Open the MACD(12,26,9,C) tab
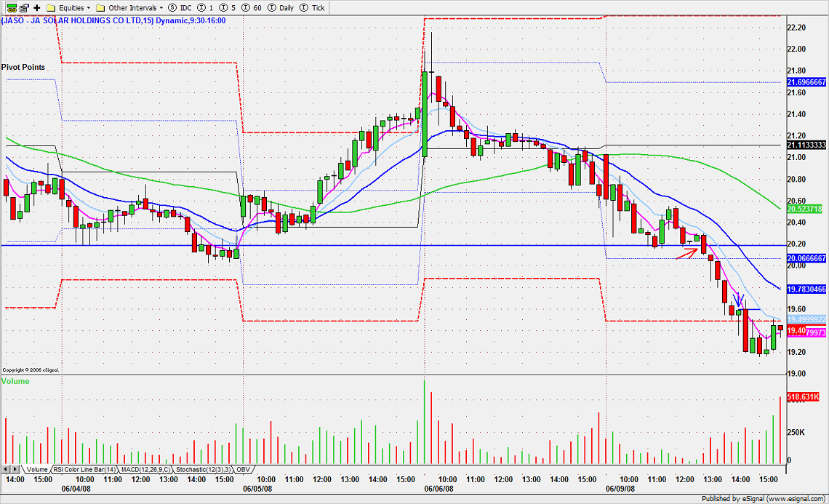 coord(145,470)
